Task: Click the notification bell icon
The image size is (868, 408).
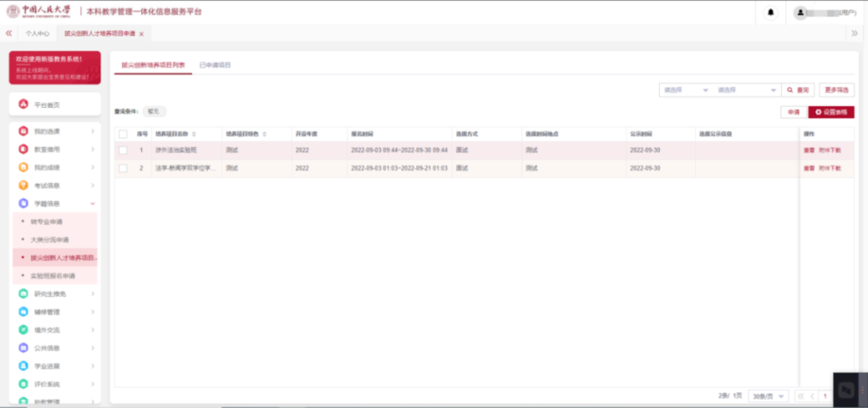Action: click(770, 12)
